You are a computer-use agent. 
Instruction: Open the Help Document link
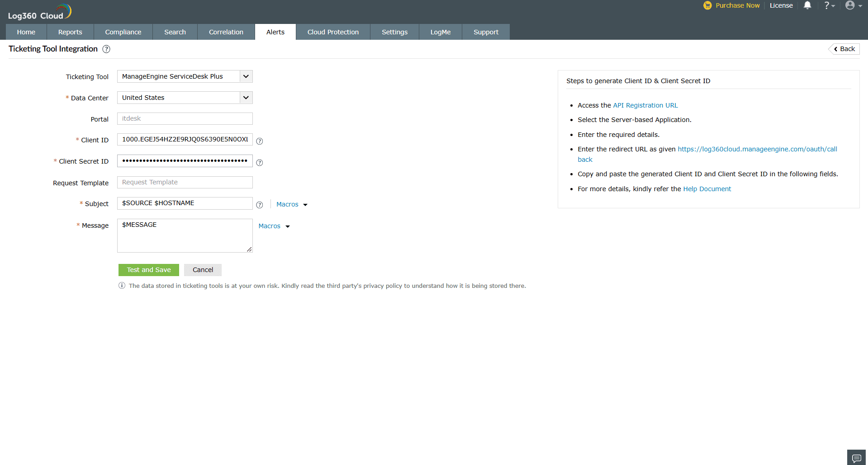point(707,188)
